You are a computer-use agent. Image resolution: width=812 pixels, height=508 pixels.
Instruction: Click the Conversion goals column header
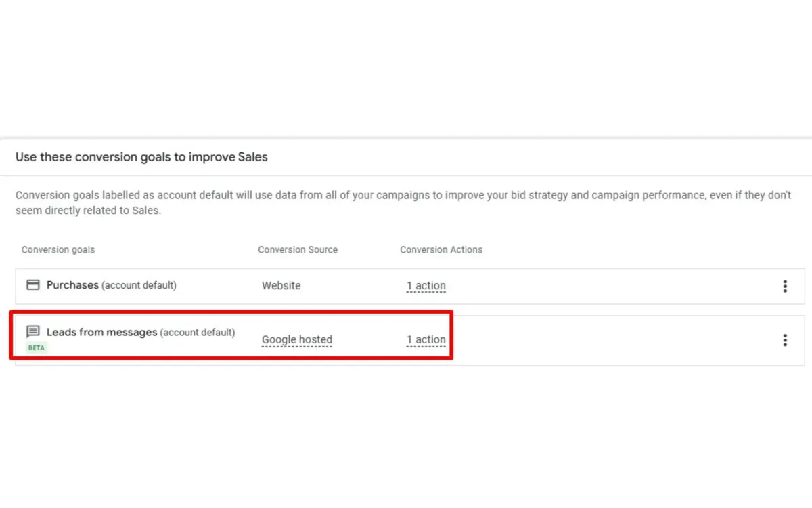coord(58,249)
